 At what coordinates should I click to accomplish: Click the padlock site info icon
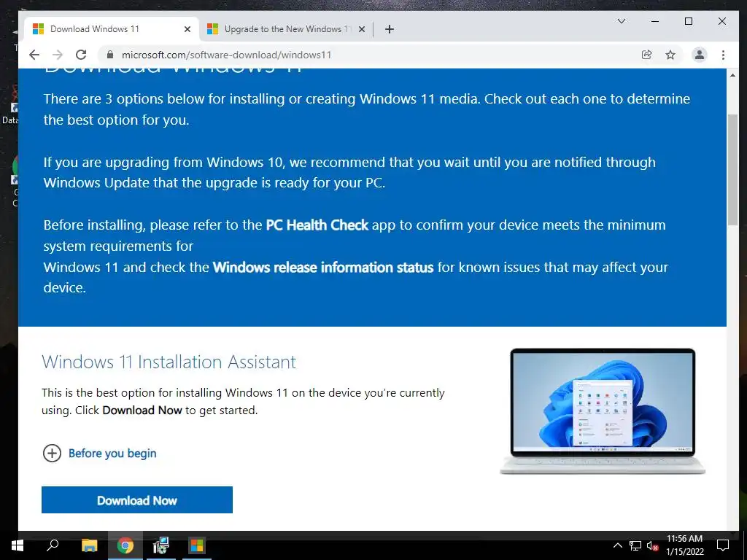tap(110, 55)
